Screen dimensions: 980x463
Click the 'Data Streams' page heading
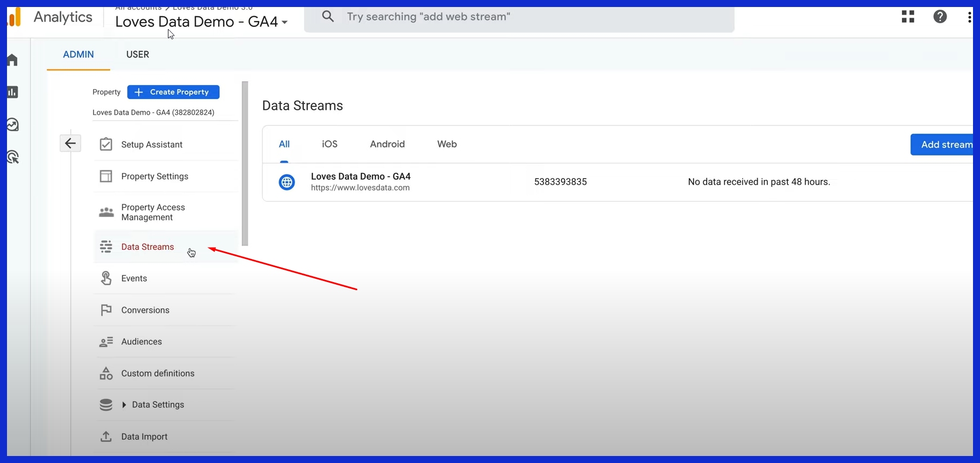302,106
